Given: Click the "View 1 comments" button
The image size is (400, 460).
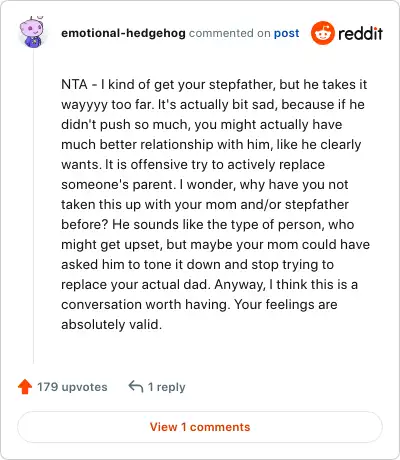Looking at the screenshot, I should point(200,427).
